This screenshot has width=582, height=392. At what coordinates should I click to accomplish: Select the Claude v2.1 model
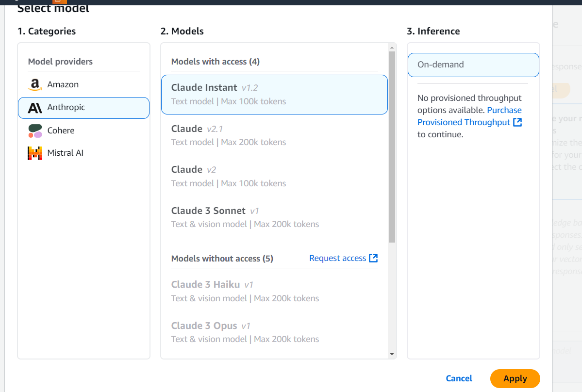(274, 135)
